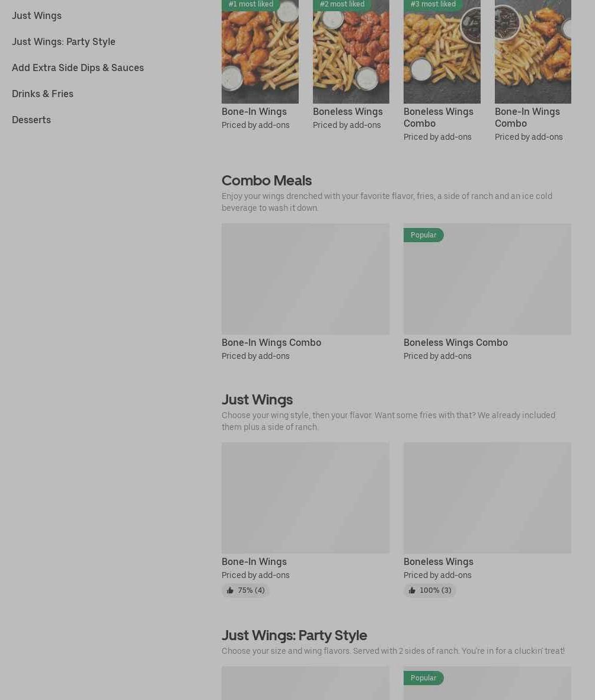Open the featured Boneless Wings photo
Screen dimensions: 595x700
[x=351, y=52]
